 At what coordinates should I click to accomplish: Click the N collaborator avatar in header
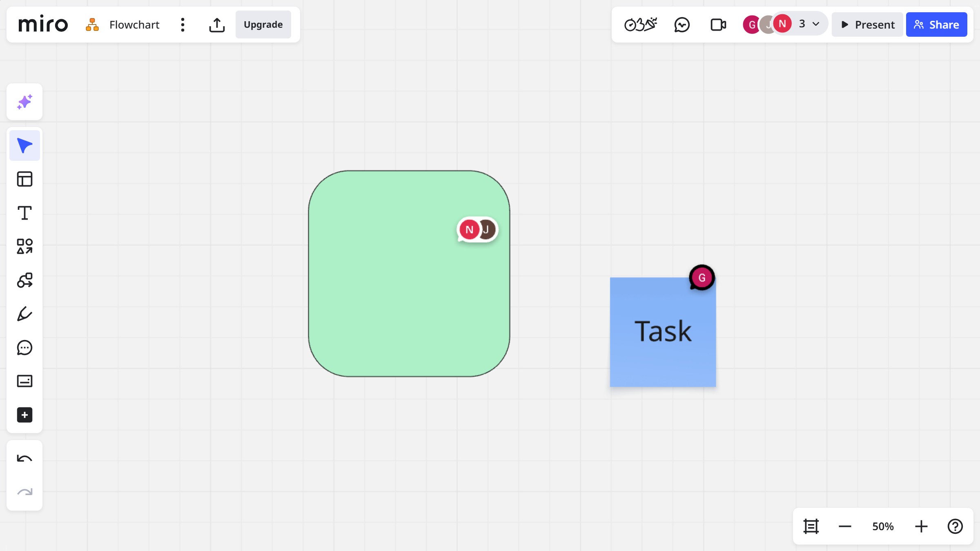782,24
